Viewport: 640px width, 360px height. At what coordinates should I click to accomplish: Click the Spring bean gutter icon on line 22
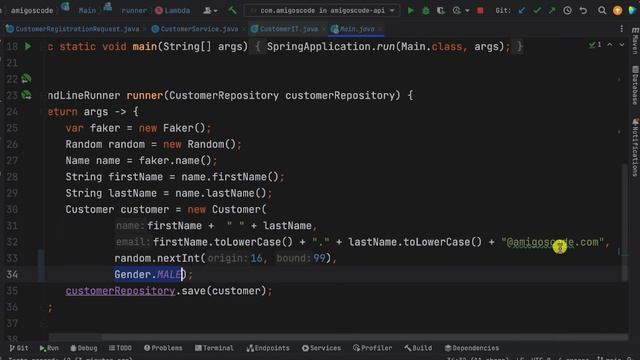(x=26, y=78)
